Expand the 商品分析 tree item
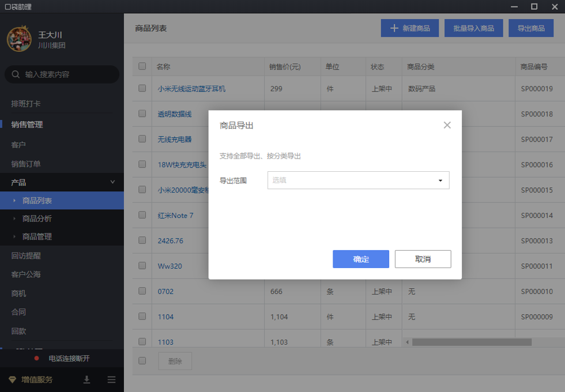 coord(15,218)
